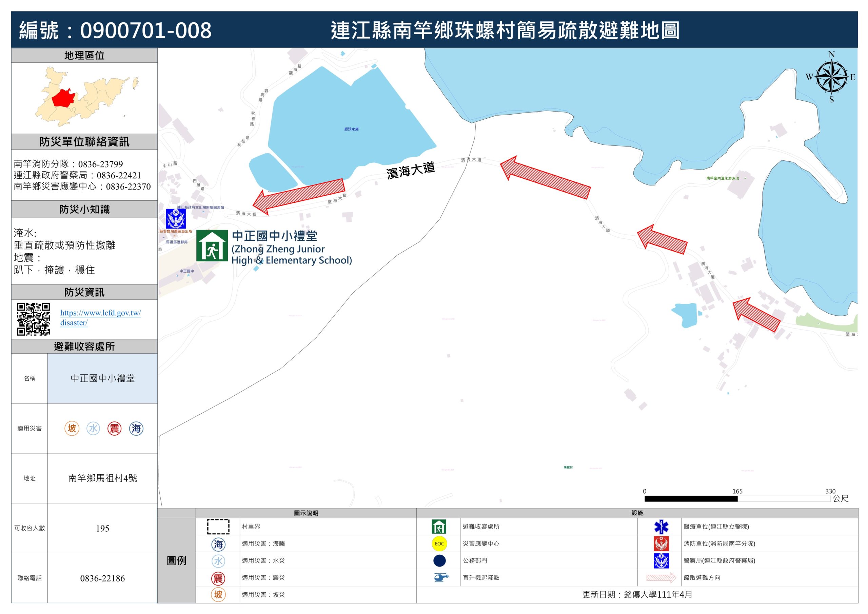
Task: Click the orange 坡 slope disaster icon in shelter table
Action: point(72,428)
